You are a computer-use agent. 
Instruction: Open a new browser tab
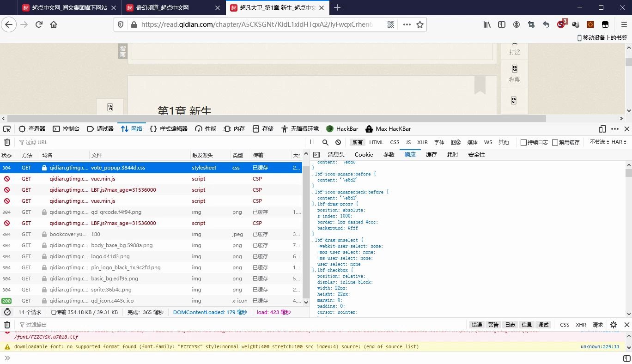(x=337, y=7)
